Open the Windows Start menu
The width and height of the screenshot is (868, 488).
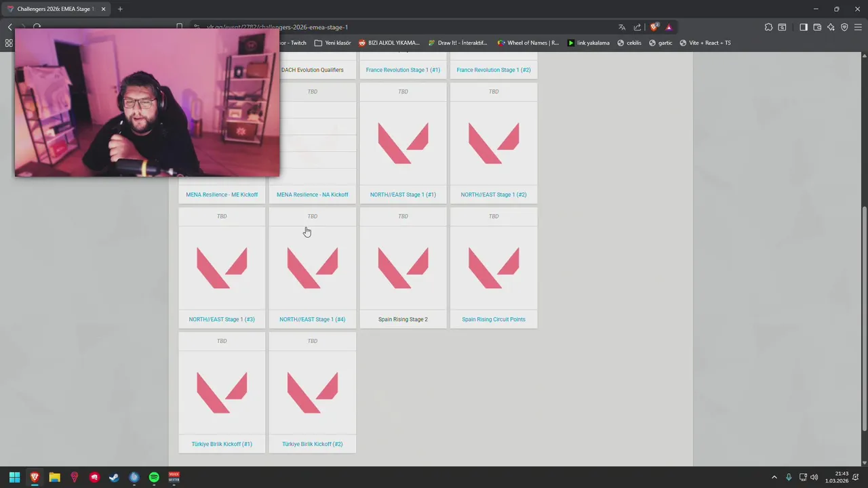pos(14,477)
